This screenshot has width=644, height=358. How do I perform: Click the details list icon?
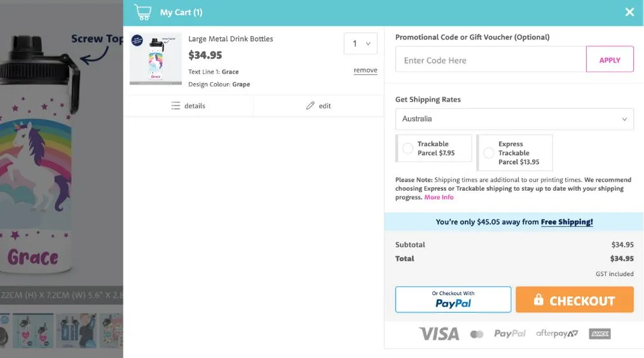tap(176, 106)
